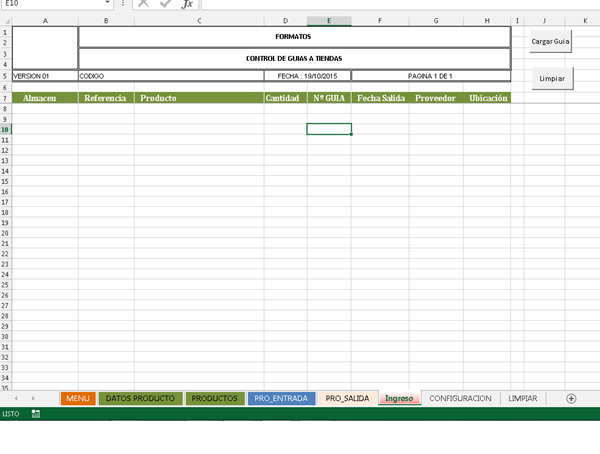600x454 pixels.
Task: Select the LIMPIAR sheet tab
Action: coord(523,398)
